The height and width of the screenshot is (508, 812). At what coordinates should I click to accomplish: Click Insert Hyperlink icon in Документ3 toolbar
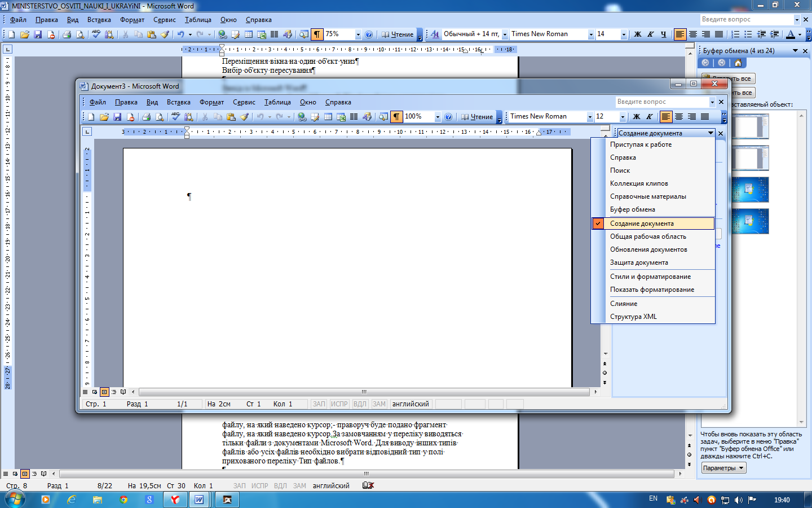[302, 117]
